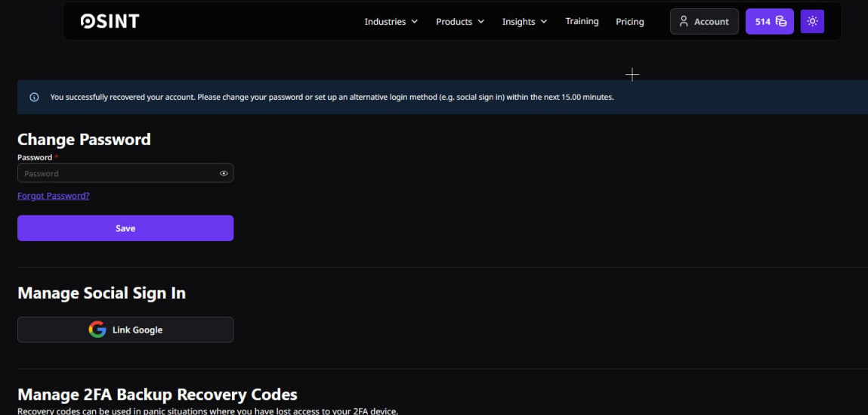Open the Products dropdown menu
868x415 pixels.
[x=460, y=22]
